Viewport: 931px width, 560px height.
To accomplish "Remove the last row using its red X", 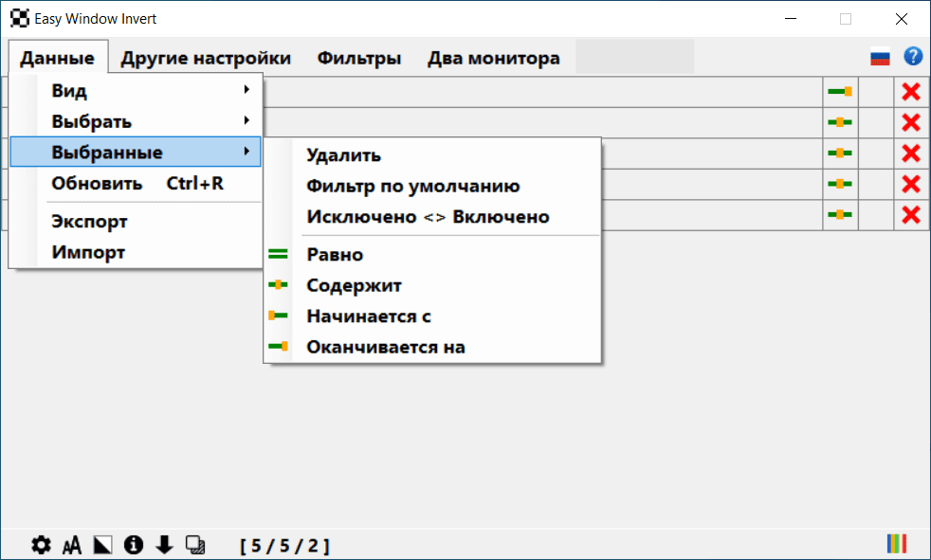I will (911, 215).
